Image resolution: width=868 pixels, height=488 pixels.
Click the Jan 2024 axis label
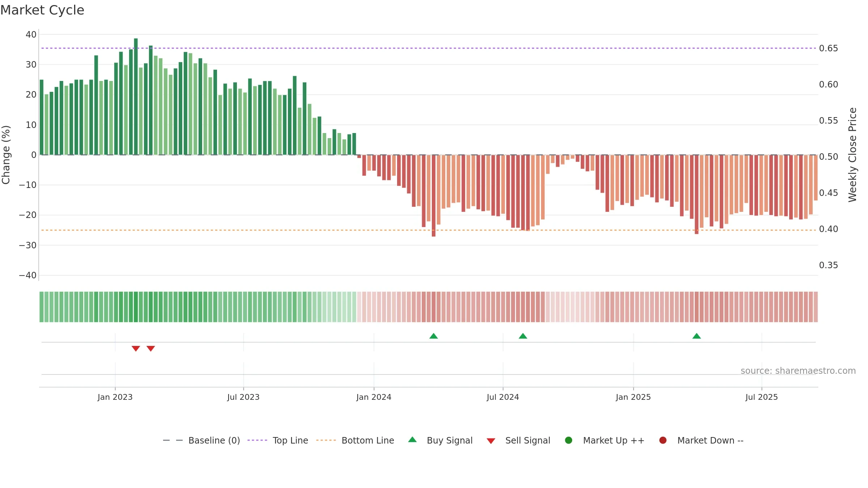[x=374, y=397]
